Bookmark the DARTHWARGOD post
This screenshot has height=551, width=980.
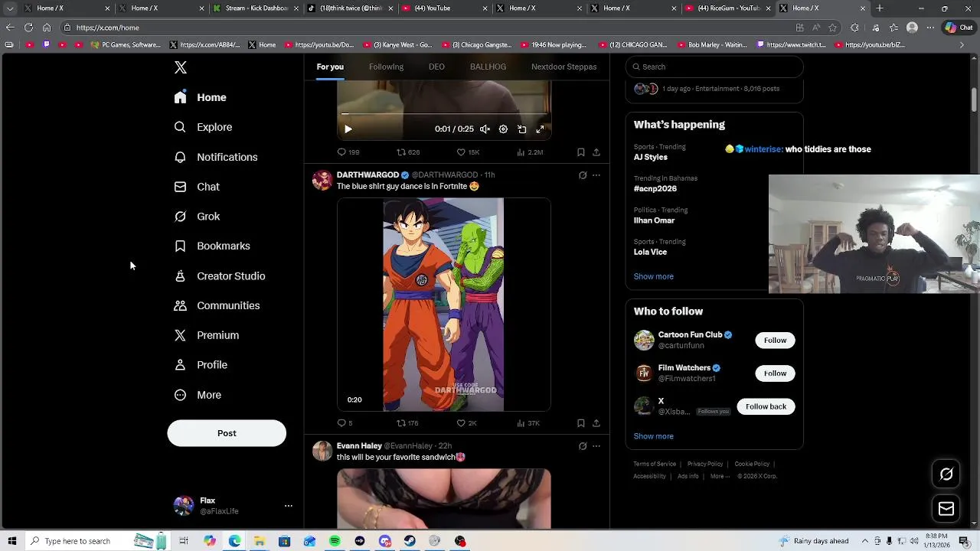point(581,423)
